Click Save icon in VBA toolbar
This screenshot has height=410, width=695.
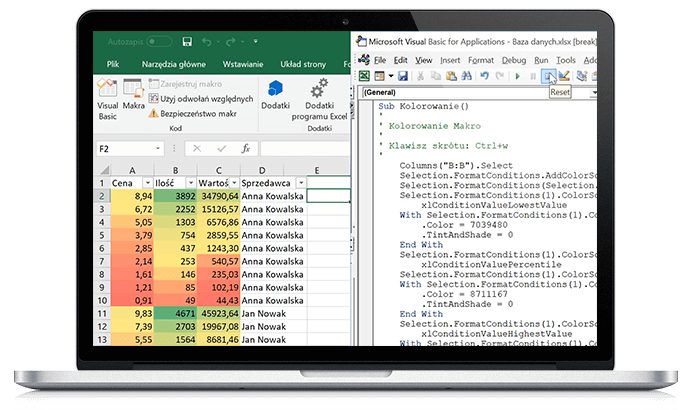click(x=402, y=76)
